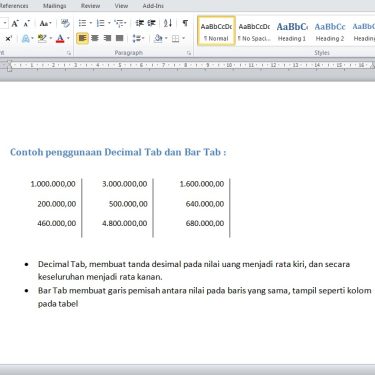Image resolution: width=375 pixels, height=375 pixels.
Task: Expand bullet library dropdown arrow
Action: pyautogui.click(x=90, y=23)
